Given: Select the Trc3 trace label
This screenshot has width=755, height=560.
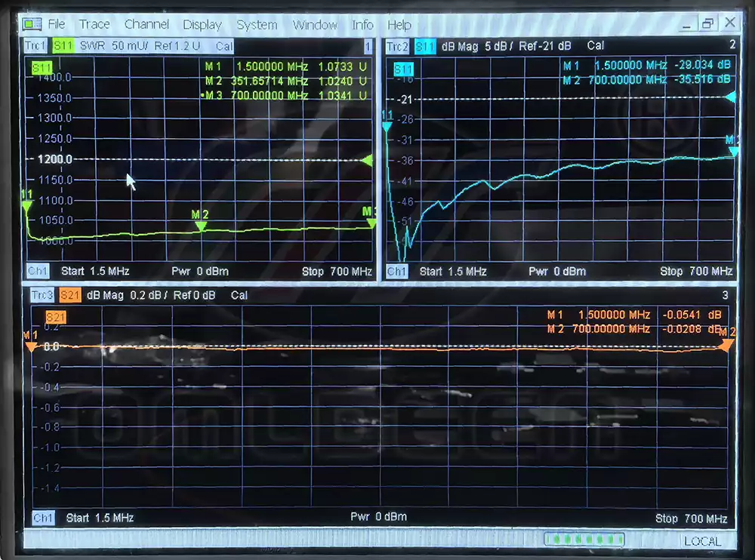Looking at the screenshot, I should pyautogui.click(x=42, y=294).
